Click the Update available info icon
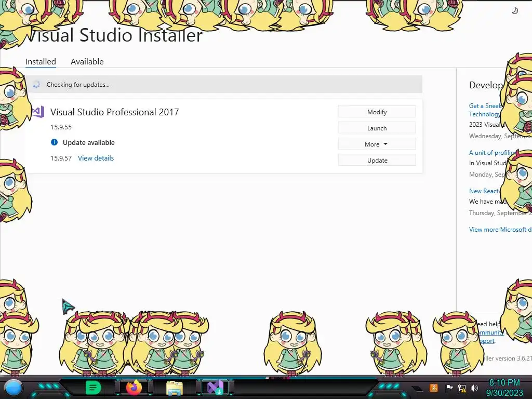Screen dimensions: 532x399 54,142
